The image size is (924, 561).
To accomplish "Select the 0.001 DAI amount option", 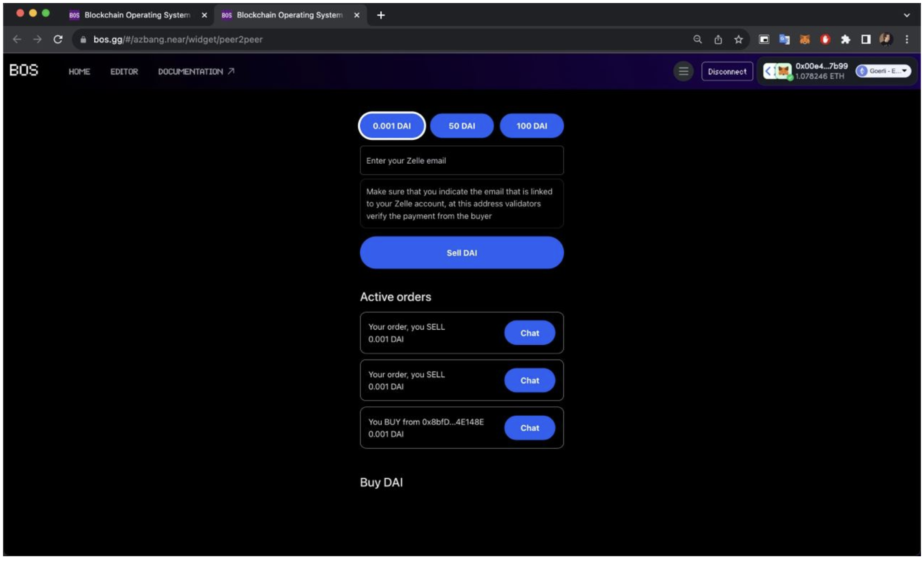I will point(391,126).
